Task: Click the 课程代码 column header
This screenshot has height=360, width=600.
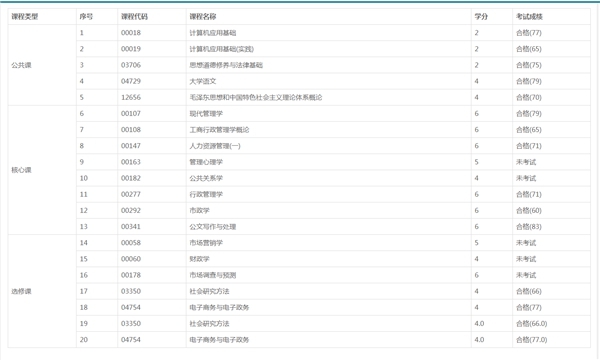Action: (x=134, y=16)
